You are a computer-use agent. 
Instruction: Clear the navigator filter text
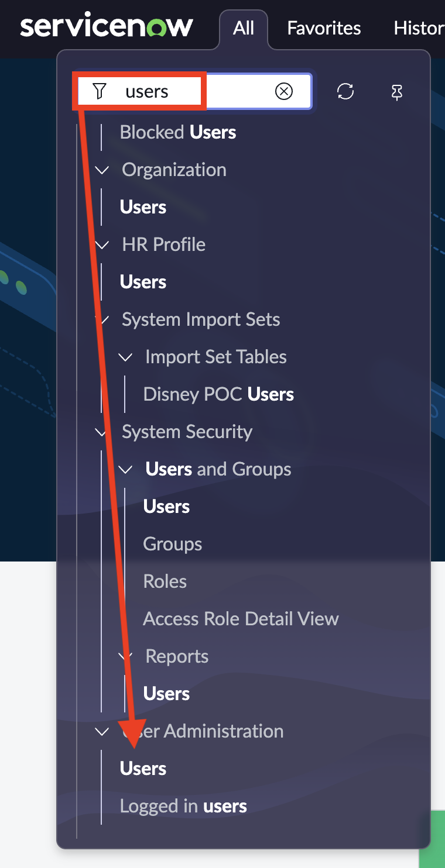[x=284, y=91]
